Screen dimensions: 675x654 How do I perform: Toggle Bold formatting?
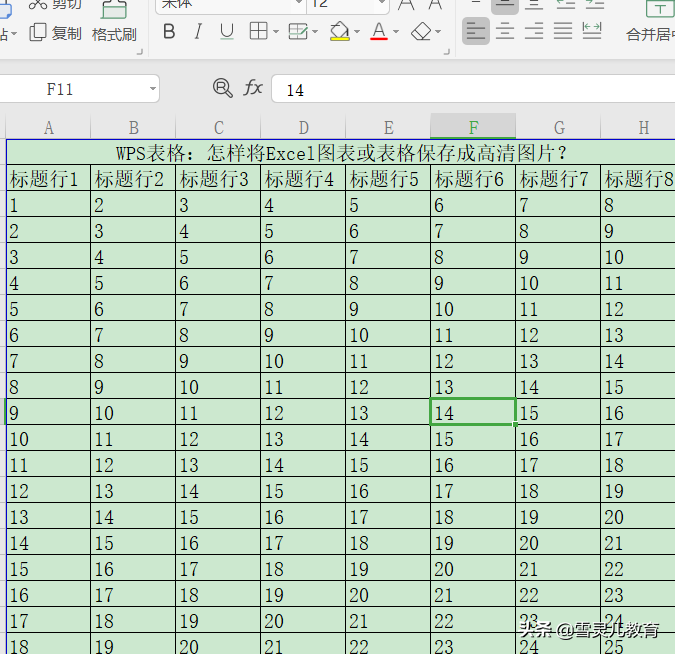169,32
